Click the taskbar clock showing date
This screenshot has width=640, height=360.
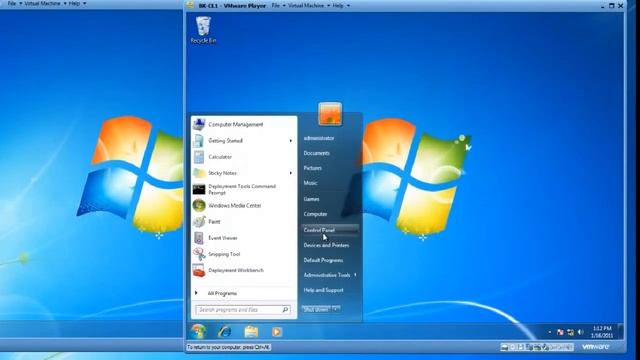pos(602,332)
